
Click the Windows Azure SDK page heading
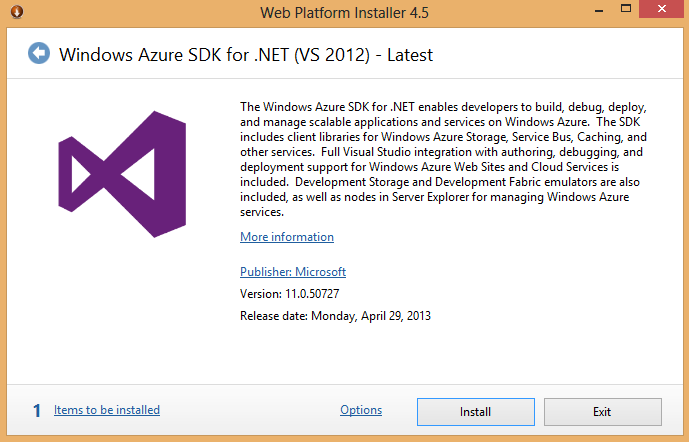246,54
